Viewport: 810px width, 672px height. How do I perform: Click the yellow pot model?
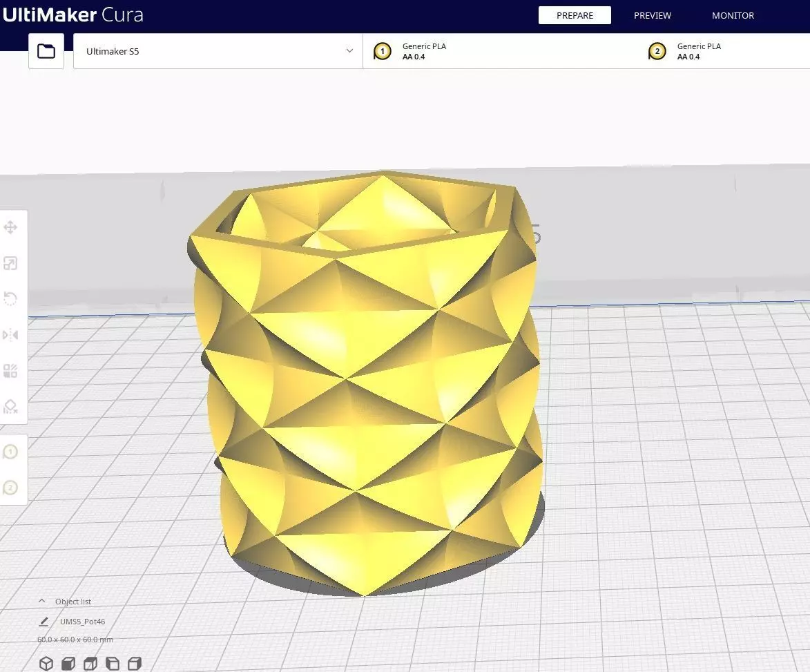tap(364, 382)
